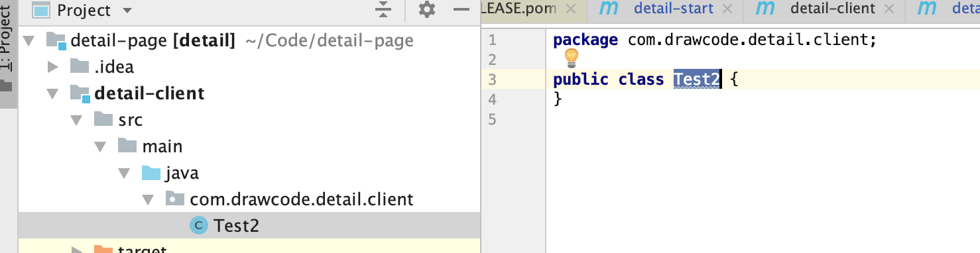980x253 pixels.
Task: Collapse the com.drawcode.detail.client package arrow
Action: [x=148, y=199]
